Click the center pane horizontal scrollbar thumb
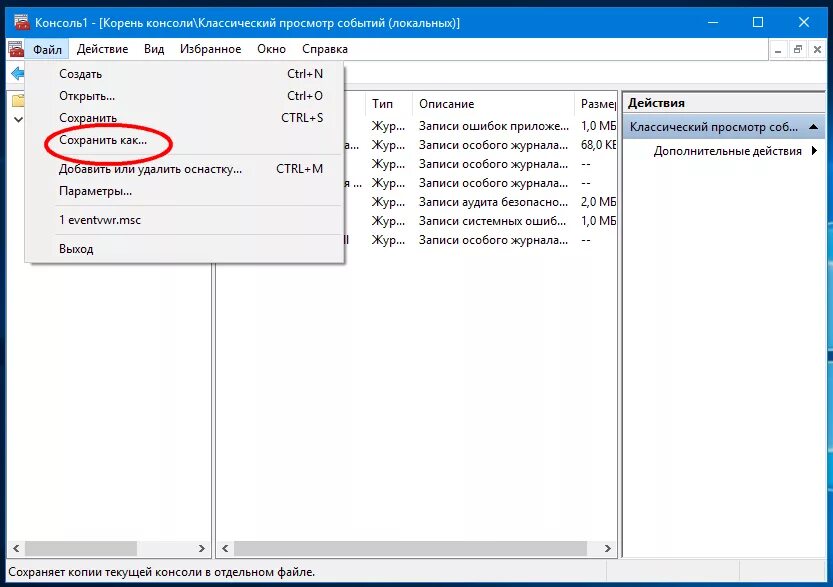Viewport: 833px width, 587px height. coord(410,548)
